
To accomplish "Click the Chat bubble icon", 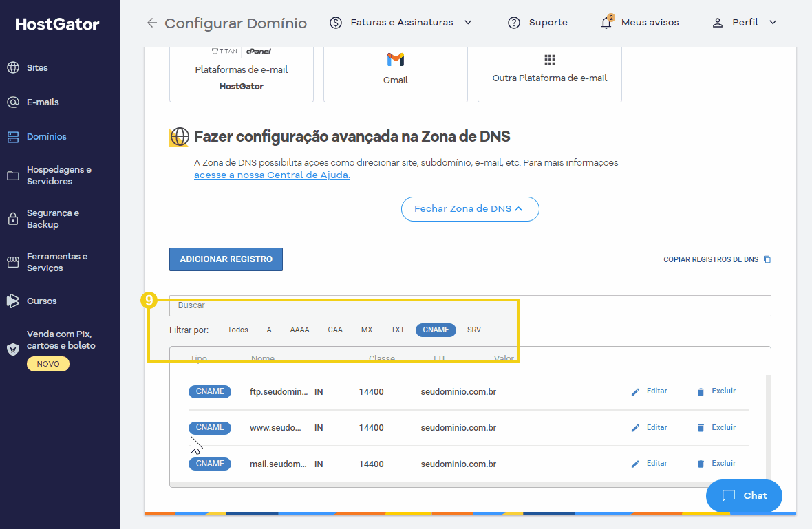I will [x=729, y=495].
